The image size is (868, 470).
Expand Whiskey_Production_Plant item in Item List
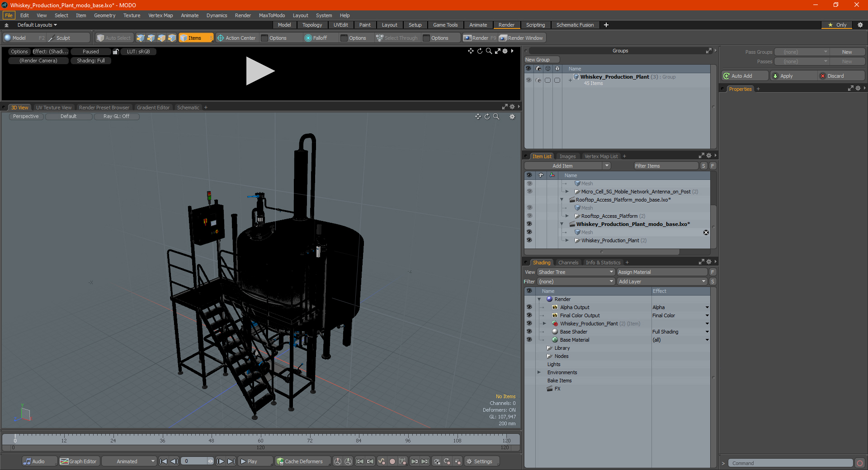[567, 240]
